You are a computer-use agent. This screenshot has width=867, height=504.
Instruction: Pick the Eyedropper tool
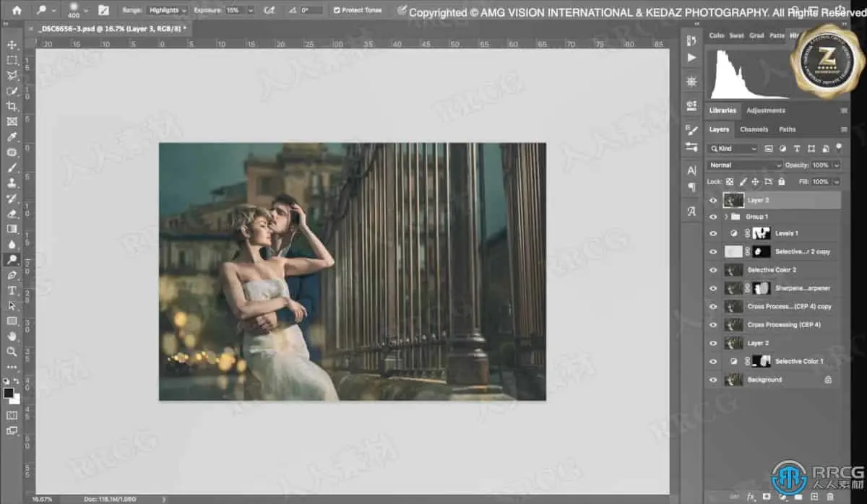[x=12, y=137]
